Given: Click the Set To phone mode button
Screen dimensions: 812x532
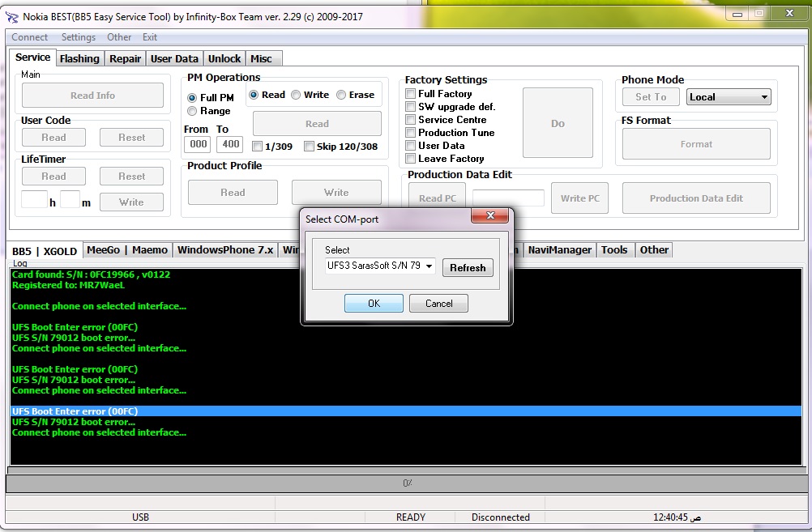Looking at the screenshot, I should click(x=652, y=97).
